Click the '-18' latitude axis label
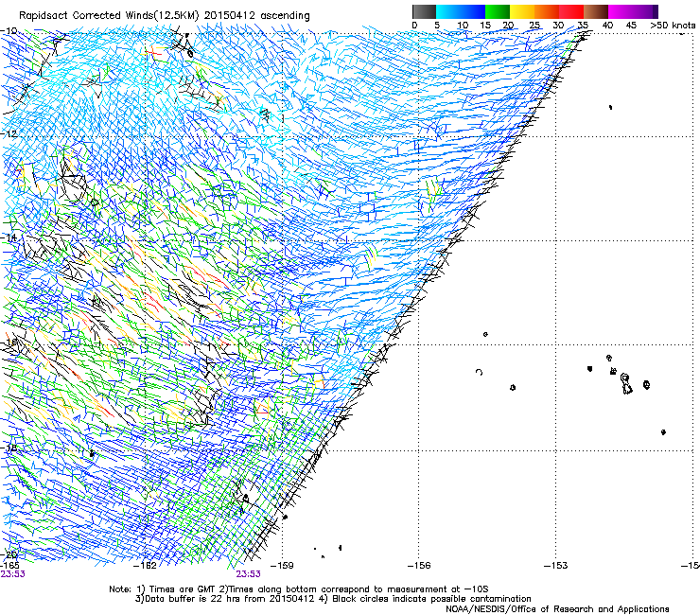 pos(9,448)
